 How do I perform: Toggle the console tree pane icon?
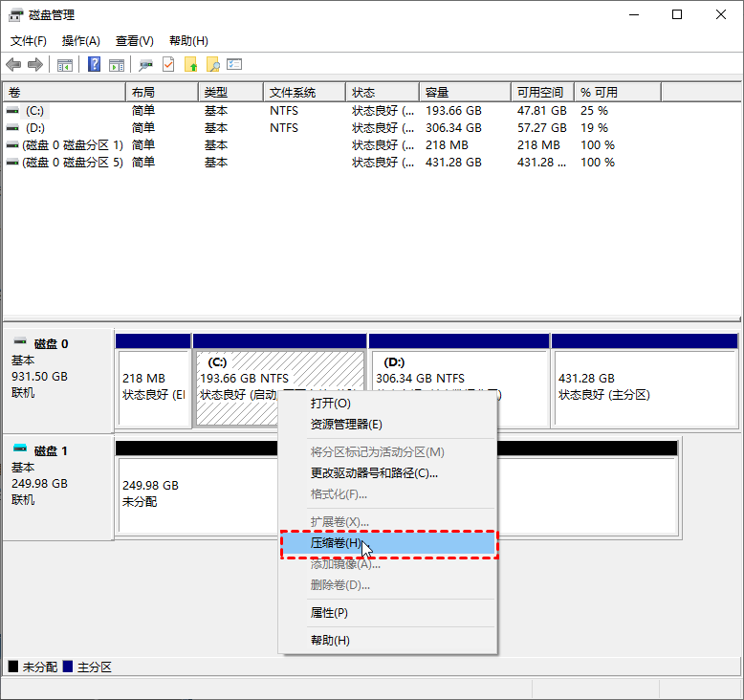coord(64,64)
